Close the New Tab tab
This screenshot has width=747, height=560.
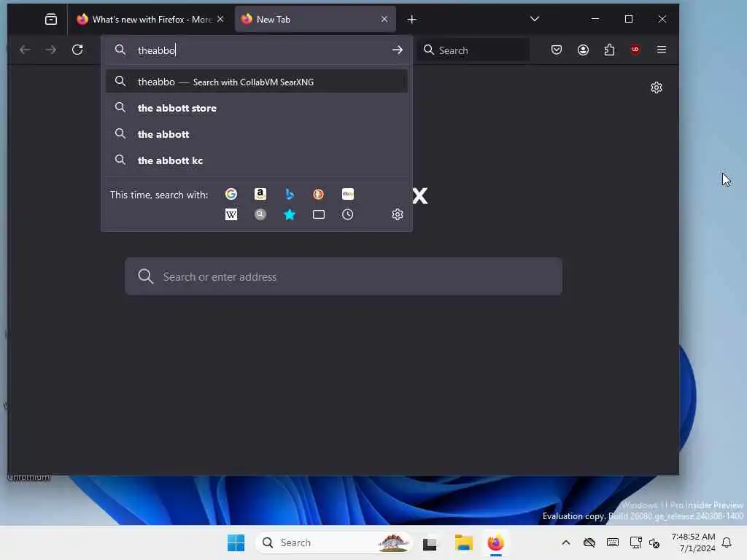point(384,19)
